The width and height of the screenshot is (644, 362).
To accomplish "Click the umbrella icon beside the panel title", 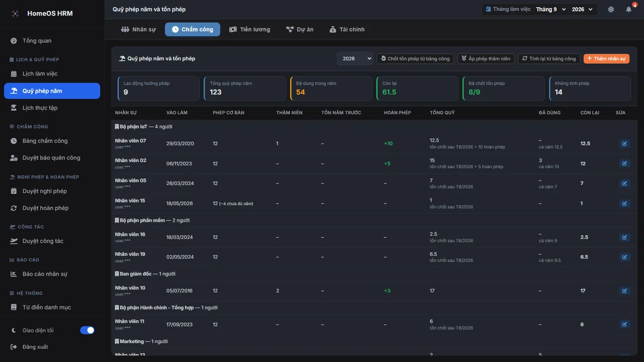I will [122, 59].
